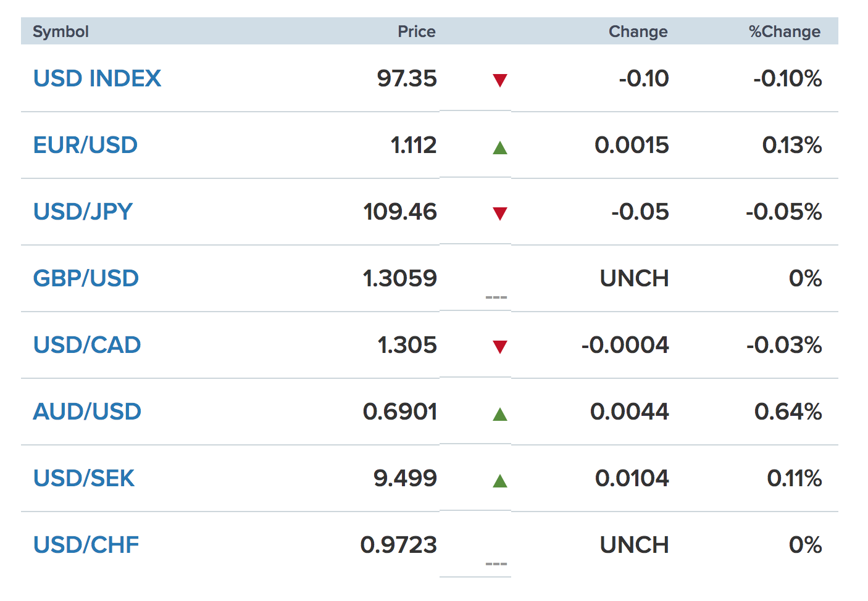Image resolution: width=868 pixels, height=601 pixels.
Task: Select the AUD/USD symbol link
Action: pyautogui.click(x=87, y=412)
